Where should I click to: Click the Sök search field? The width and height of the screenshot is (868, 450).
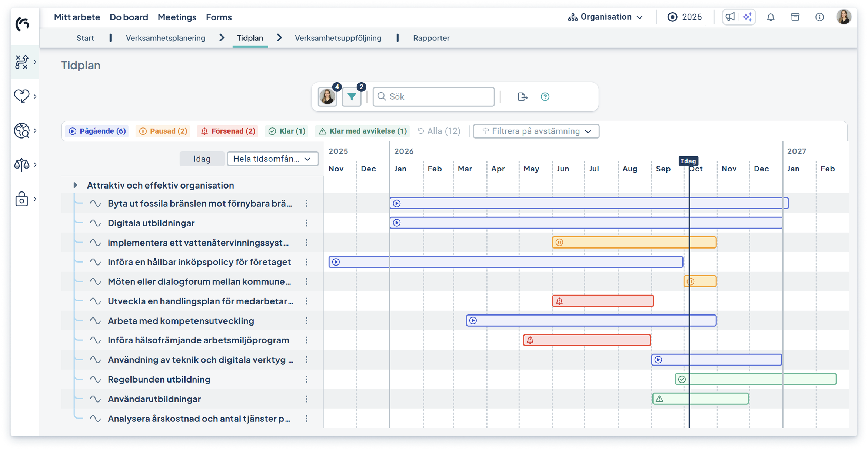(x=433, y=97)
